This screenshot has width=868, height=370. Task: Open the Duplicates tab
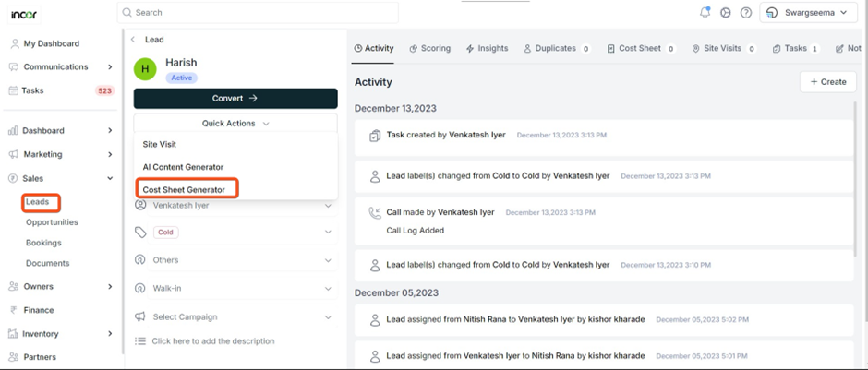556,48
